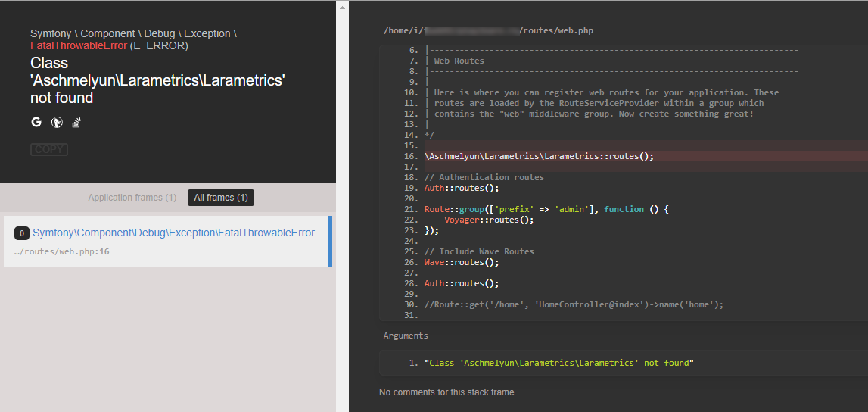Viewport: 868px width, 412px height.
Task: Click line 28 Auth::routes();
Action: pos(462,283)
